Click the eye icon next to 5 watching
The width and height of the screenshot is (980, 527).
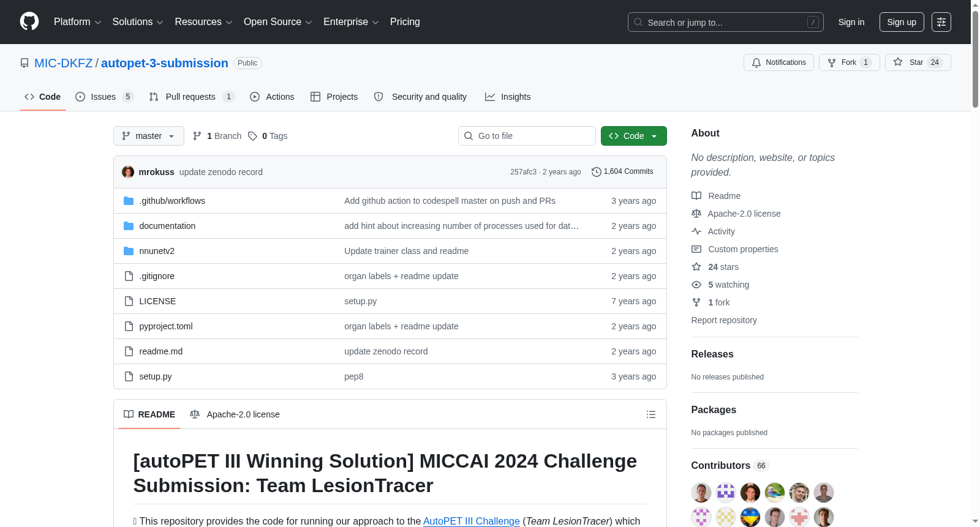pyautogui.click(x=696, y=285)
